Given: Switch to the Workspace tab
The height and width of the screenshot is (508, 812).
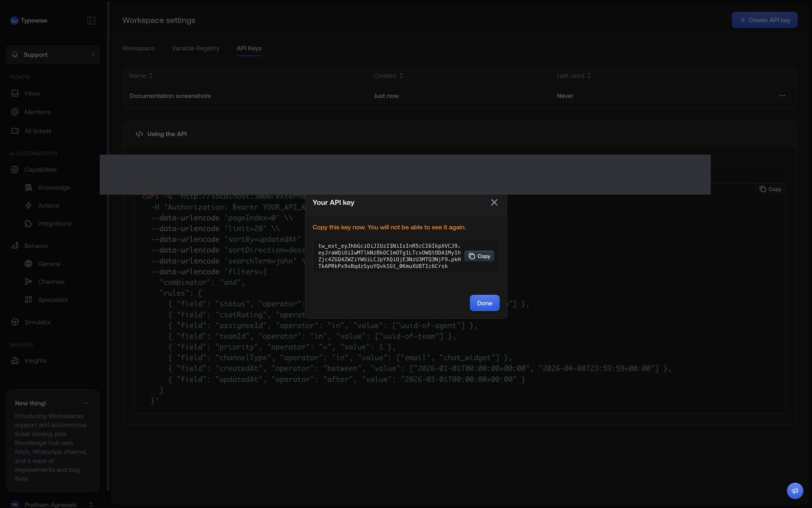Looking at the screenshot, I should click(138, 48).
